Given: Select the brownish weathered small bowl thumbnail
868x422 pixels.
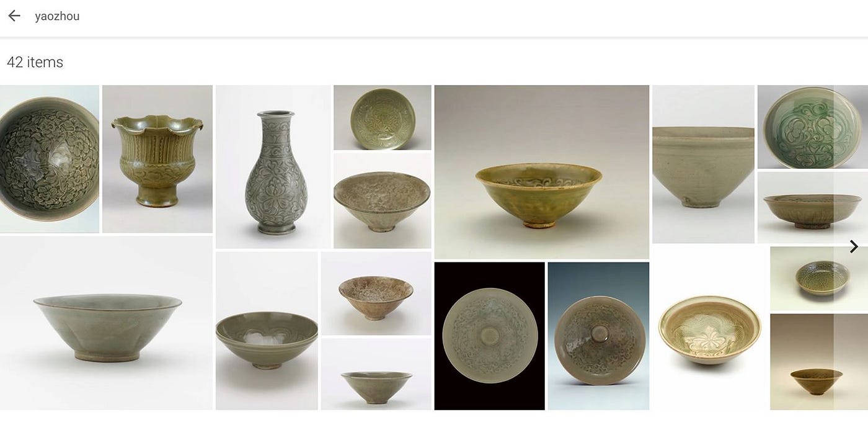Looking at the screenshot, I should tap(376, 294).
